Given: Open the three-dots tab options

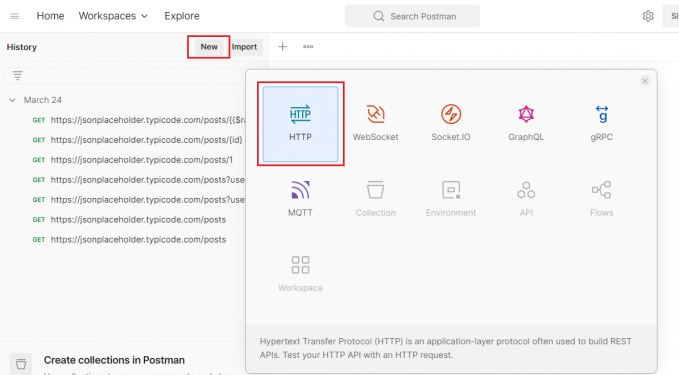Looking at the screenshot, I should point(308,46).
